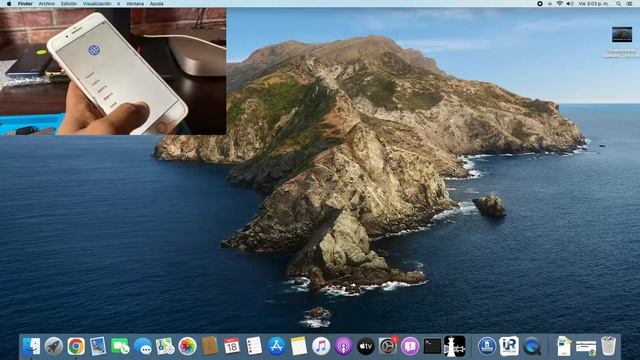Open Launchpad rocket icon in Dock
This screenshot has width=640, height=360.
point(54,346)
